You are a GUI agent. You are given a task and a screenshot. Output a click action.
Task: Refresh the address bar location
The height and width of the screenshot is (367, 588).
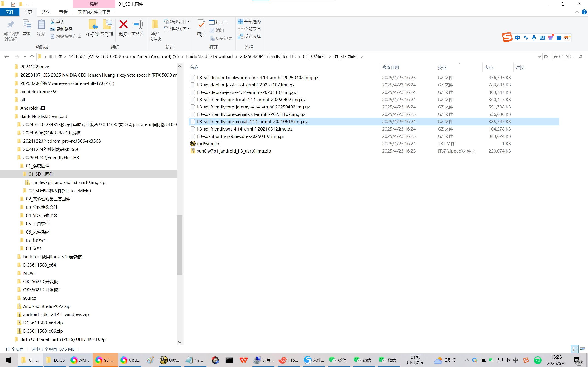click(546, 57)
